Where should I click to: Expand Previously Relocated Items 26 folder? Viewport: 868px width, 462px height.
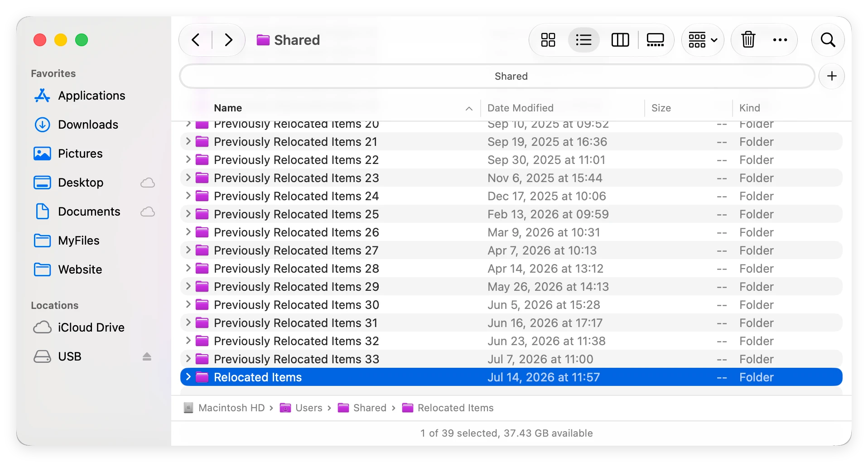coord(188,232)
